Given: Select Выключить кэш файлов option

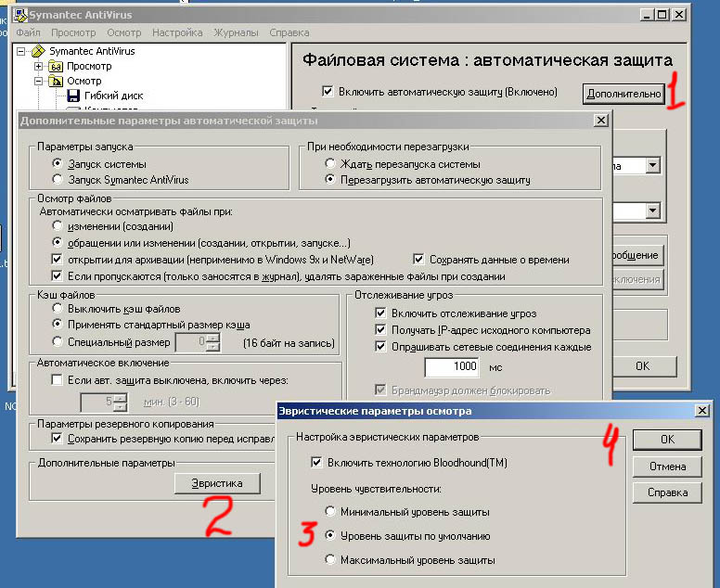Looking at the screenshot, I should [x=58, y=308].
